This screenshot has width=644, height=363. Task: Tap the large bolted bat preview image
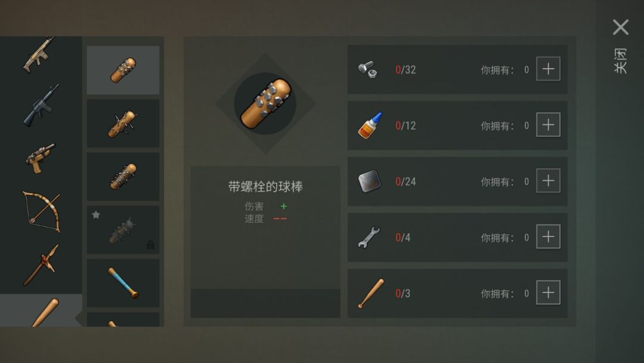click(265, 104)
